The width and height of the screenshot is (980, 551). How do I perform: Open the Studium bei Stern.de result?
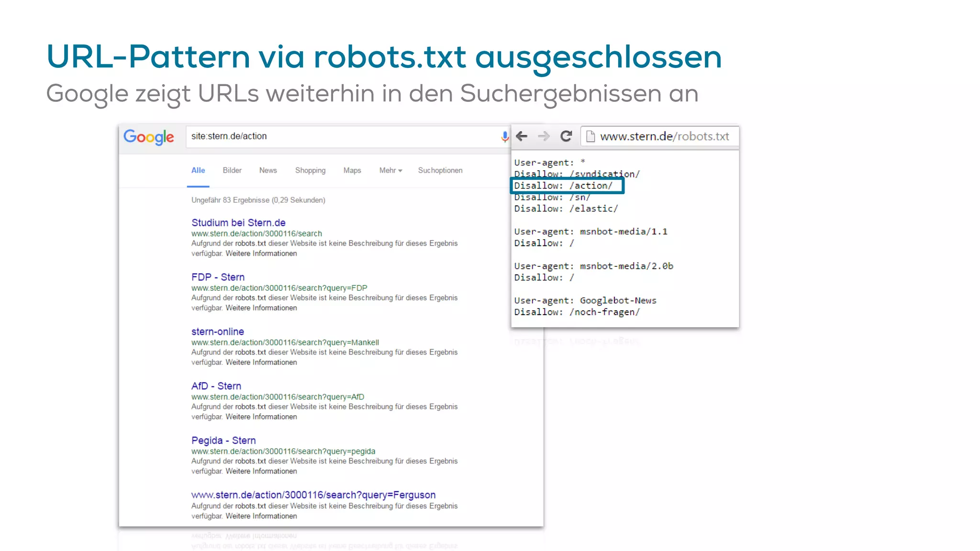(x=238, y=222)
